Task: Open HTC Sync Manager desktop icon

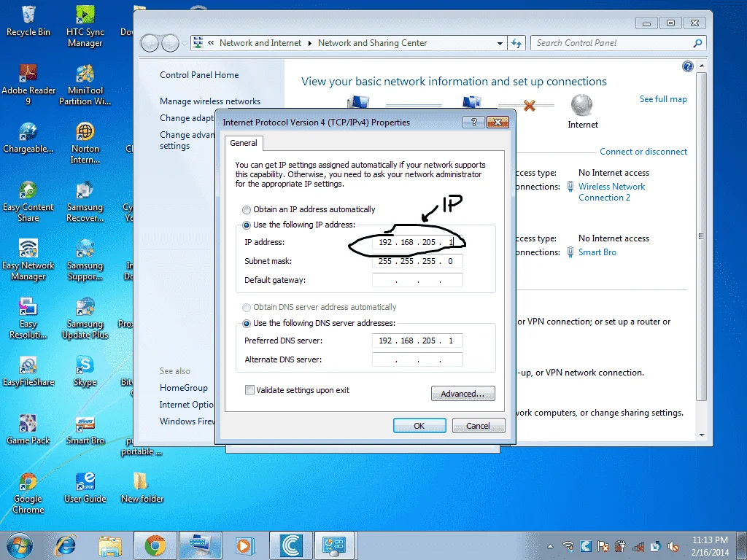Action: [85, 26]
